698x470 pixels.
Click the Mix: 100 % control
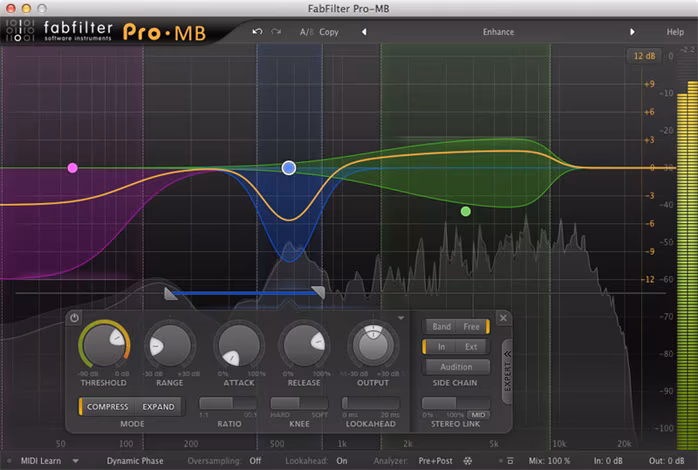pyautogui.click(x=549, y=461)
